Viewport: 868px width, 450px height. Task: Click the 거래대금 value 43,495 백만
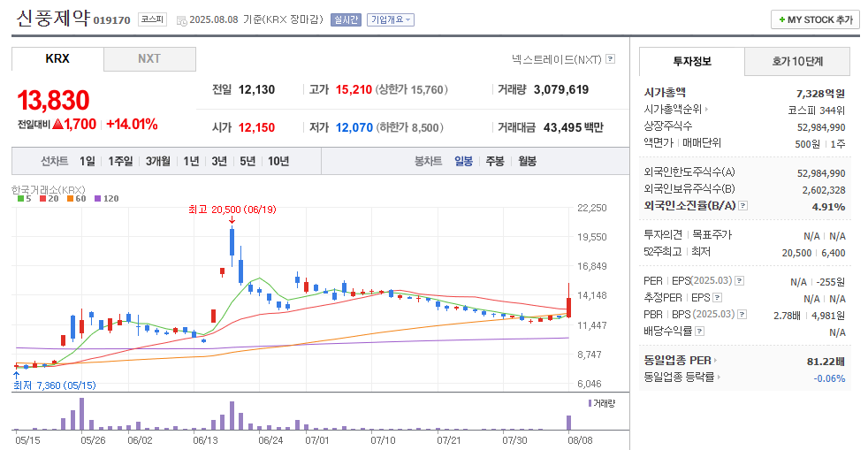pos(574,127)
